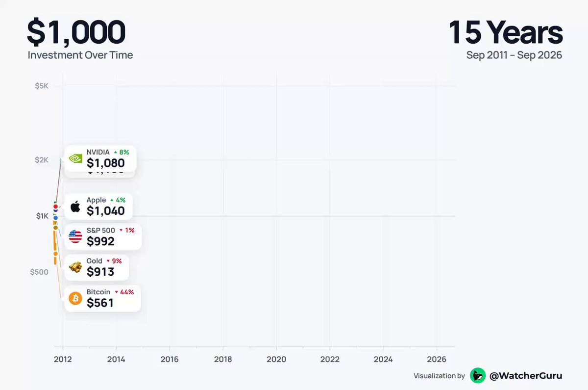Click the Gold 9% change indicator
The height and width of the screenshot is (390, 588).
coord(114,261)
